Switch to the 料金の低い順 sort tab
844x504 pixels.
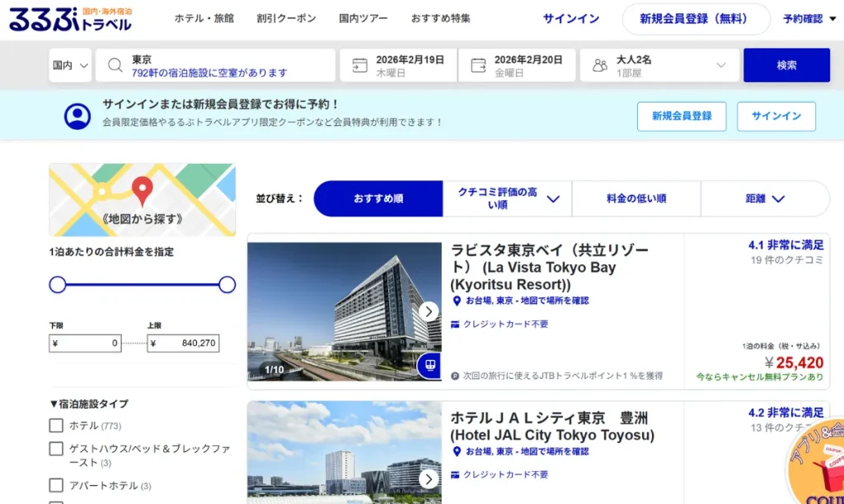click(635, 198)
